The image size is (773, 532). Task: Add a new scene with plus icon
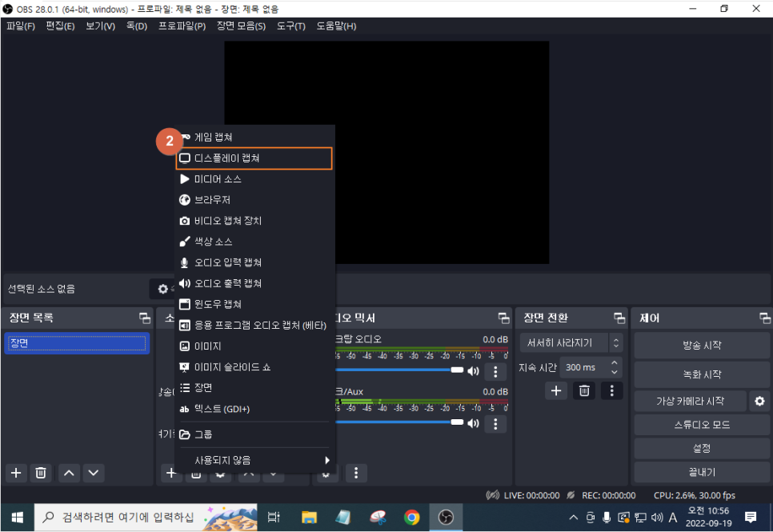[16, 474]
